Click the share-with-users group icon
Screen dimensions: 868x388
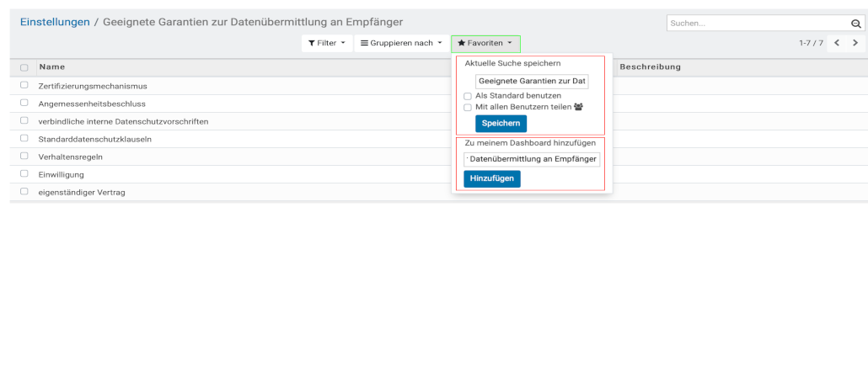(578, 107)
